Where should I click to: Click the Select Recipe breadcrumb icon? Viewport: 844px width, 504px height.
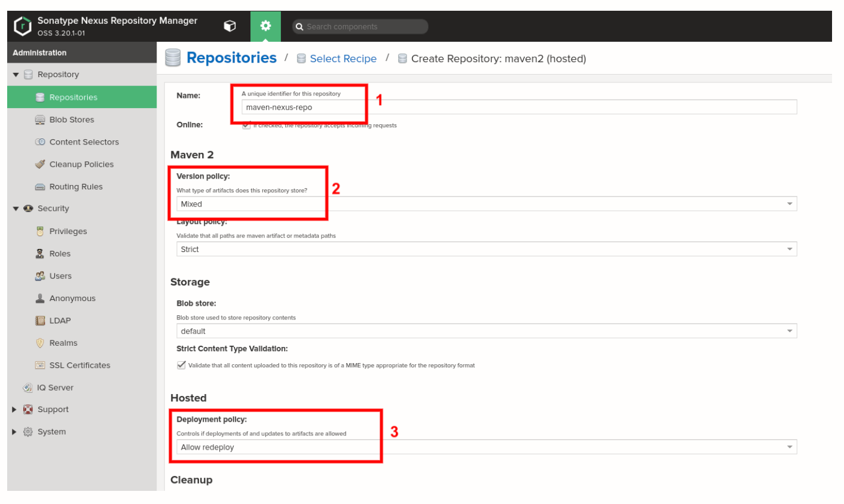click(301, 59)
